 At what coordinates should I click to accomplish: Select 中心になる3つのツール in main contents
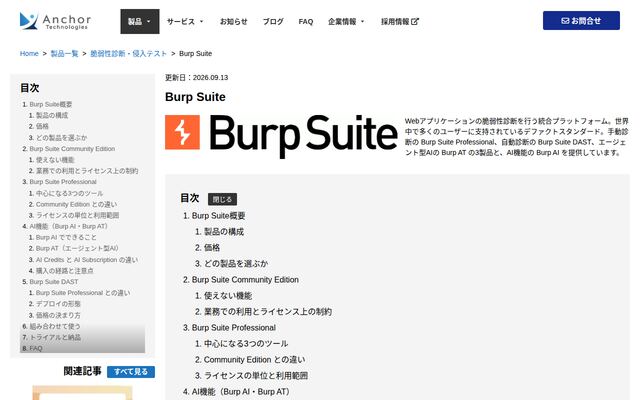tap(246, 344)
